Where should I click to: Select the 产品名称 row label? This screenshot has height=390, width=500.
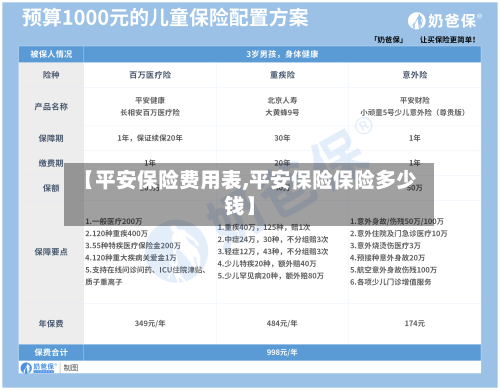51,107
